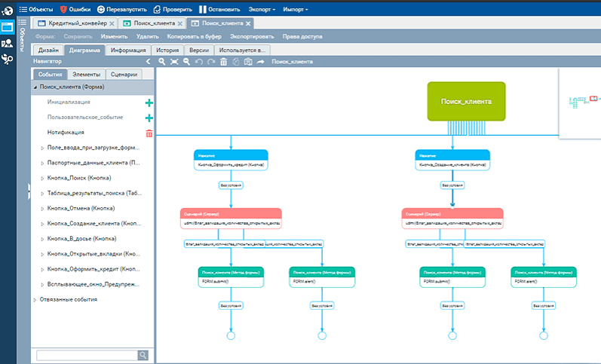Open the Версии tab
This screenshot has height=364, width=601.
coord(199,50)
